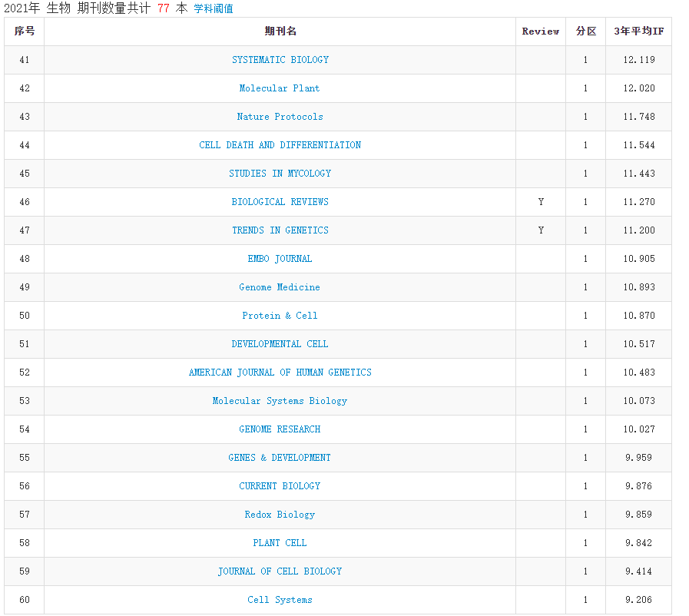
Task: Open Redox Biology journal link
Action: pyautogui.click(x=280, y=515)
